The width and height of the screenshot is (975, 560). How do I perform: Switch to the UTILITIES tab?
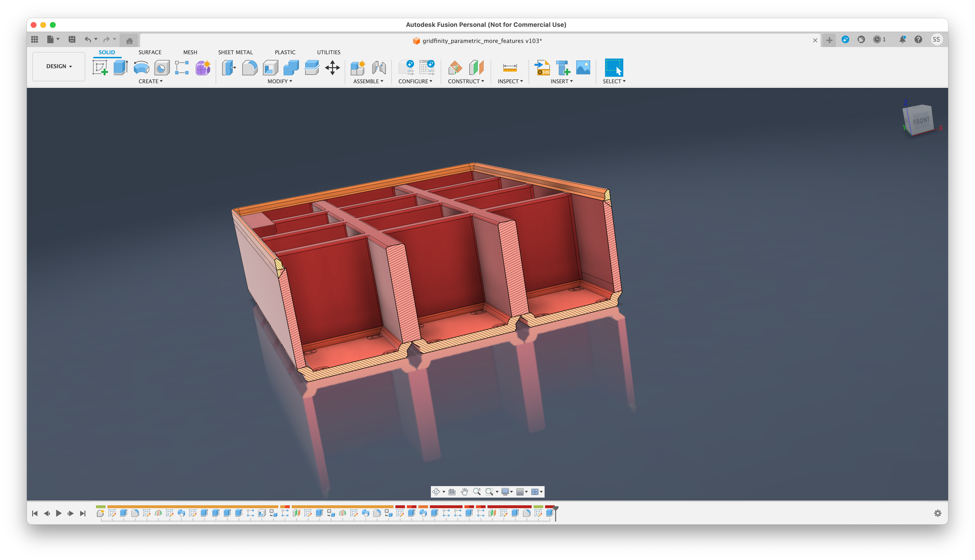pyautogui.click(x=328, y=52)
